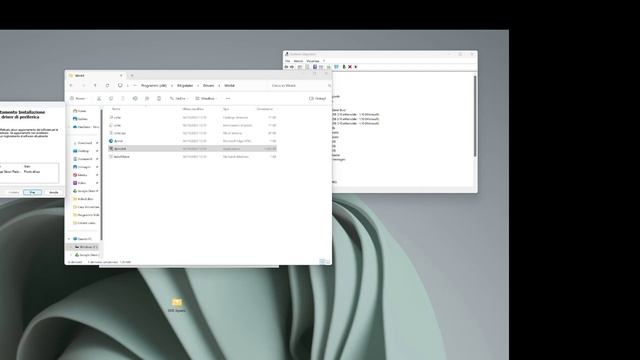Open the Ordina sort dropdown

[x=178, y=98]
